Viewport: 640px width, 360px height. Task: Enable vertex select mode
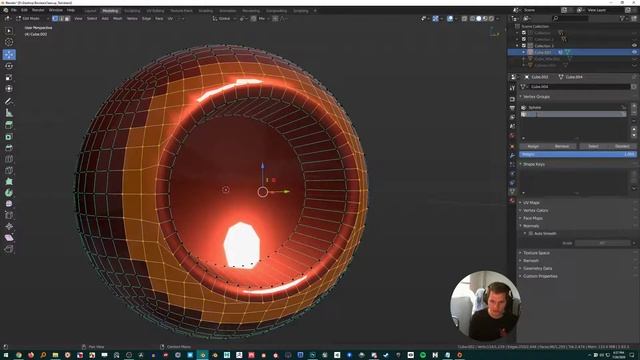coord(55,18)
